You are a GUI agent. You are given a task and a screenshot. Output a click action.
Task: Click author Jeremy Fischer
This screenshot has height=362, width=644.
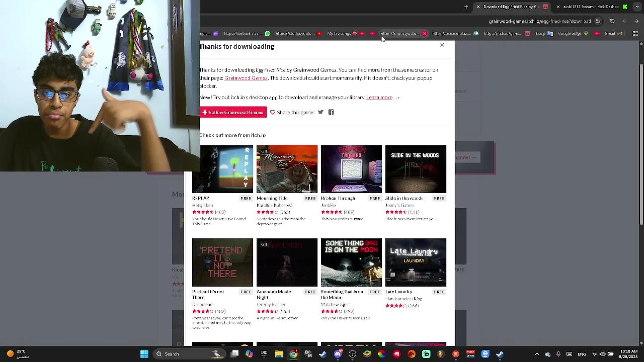(271, 304)
